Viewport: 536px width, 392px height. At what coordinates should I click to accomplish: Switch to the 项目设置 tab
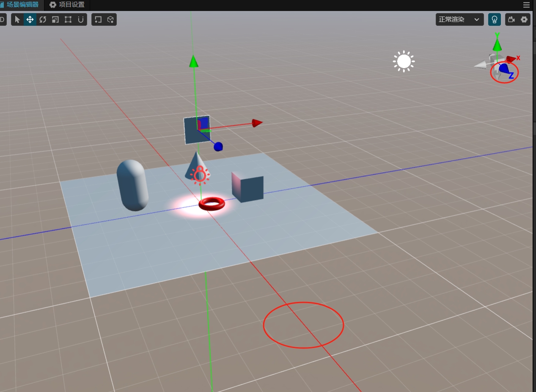pos(67,5)
